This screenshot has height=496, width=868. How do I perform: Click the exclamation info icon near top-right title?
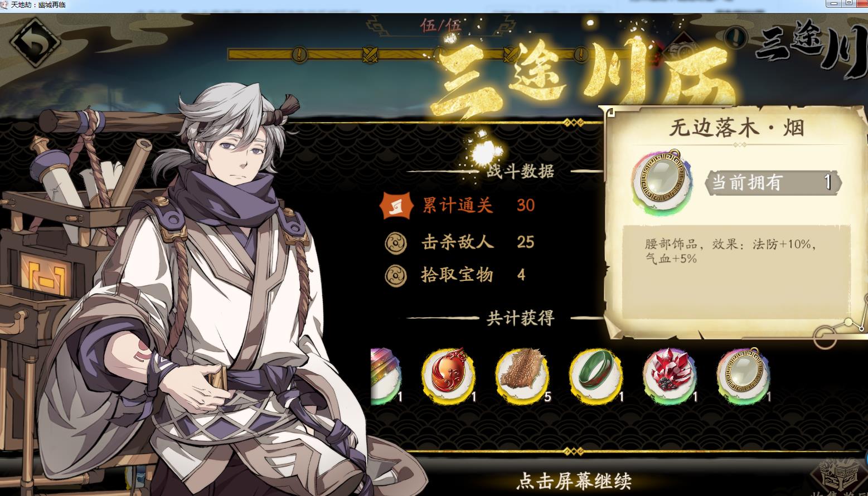pos(738,38)
